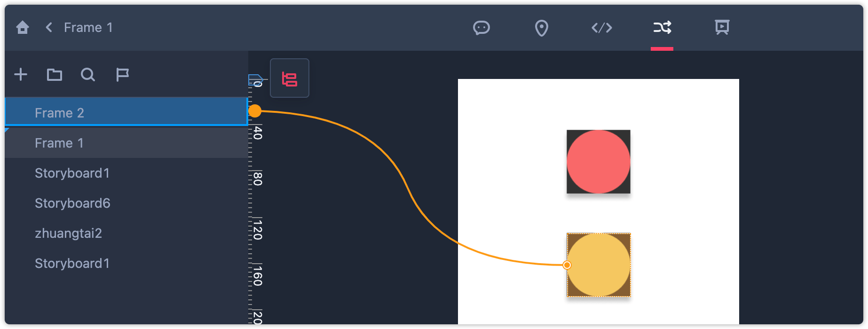Switch to the shuffle flow interaction tab
The width and height of the screenshot is (868, 329).
(662, 28)
